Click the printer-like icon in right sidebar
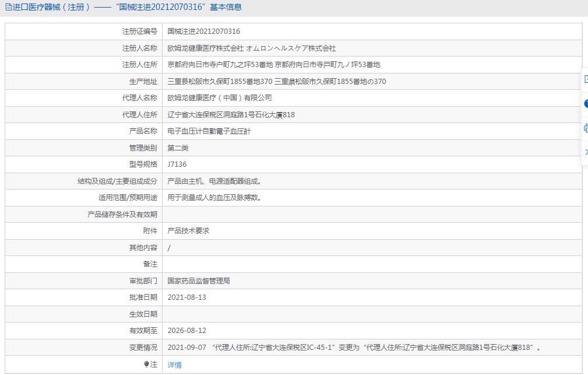This screenshot has height=375, width=588. point(585,128)
